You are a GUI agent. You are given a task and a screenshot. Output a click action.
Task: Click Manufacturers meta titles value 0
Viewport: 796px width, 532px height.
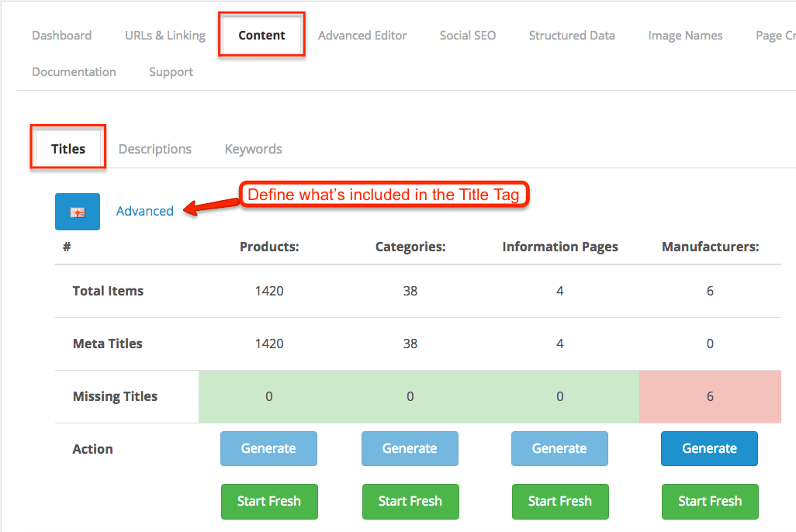(x=710, y=344)
